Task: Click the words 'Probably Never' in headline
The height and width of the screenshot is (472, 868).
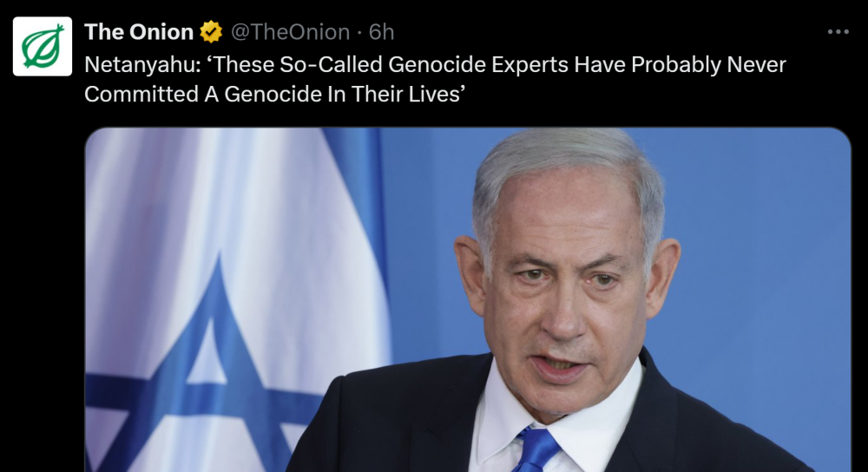Action: pyautogui.click(x=708, y=65)
